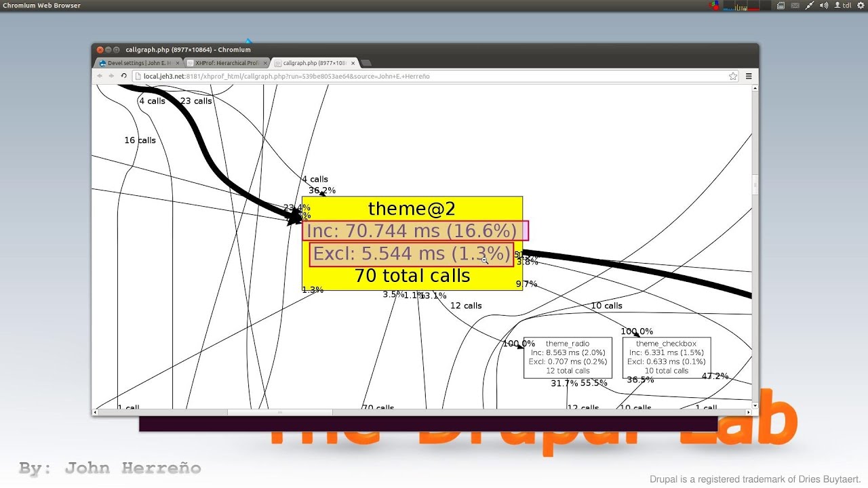This screenshot has width=868, height=488.
Task: Click the Chromium window title bar text
Action: 188,49
